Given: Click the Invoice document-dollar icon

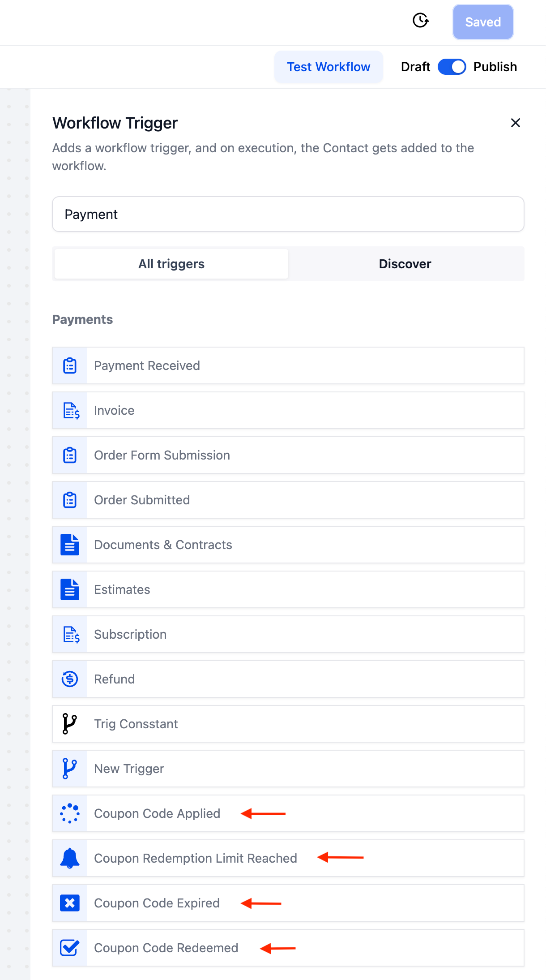Looking at the screenshot, I should [x=71, y=410].
